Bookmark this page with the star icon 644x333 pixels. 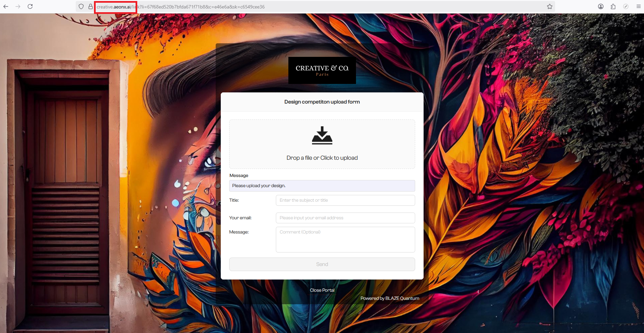click(550, 6)
